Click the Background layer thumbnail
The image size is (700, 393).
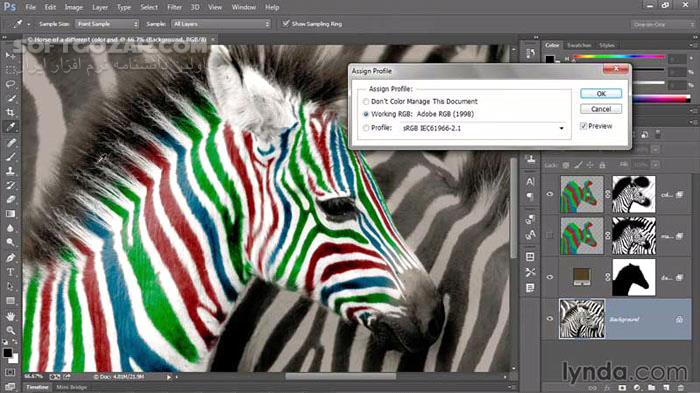coord(582,319)
